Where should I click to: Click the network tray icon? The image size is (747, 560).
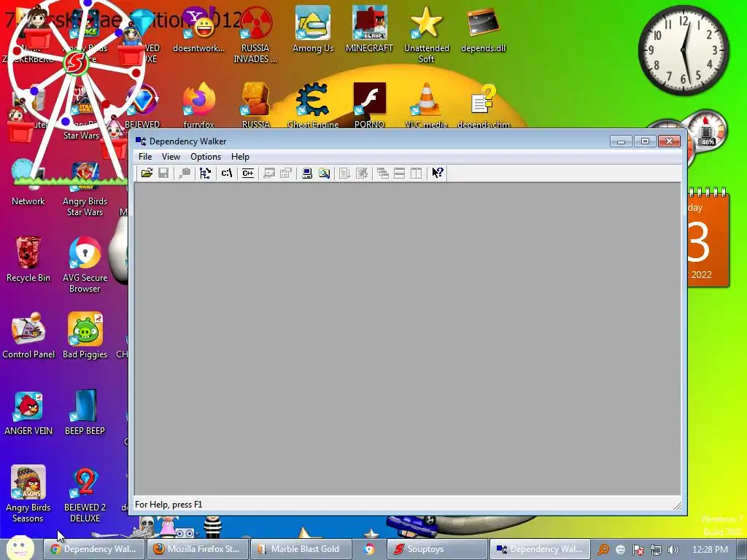click(x=656, y=550)
